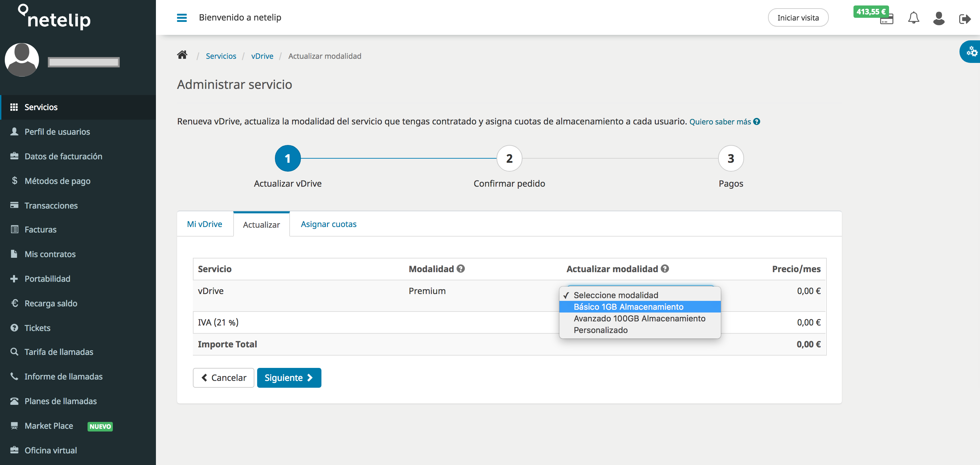Choose Personalizado option
980x465 pixels.
pyautogui.click(x=640, y=330)
